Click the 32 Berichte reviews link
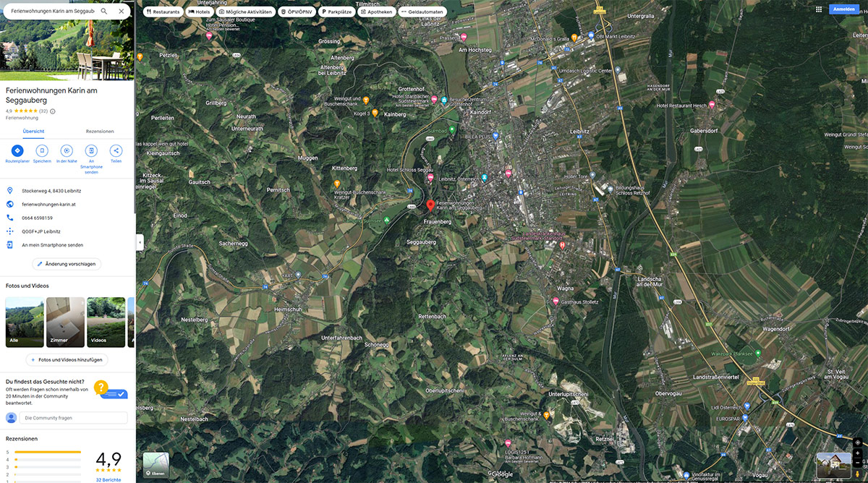 [x=109, y=479]
